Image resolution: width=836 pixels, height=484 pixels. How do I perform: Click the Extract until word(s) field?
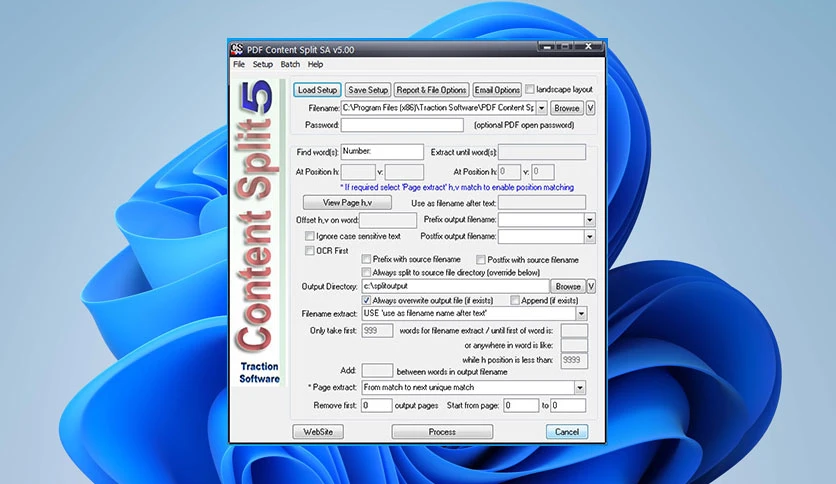(x=542, y=152)
